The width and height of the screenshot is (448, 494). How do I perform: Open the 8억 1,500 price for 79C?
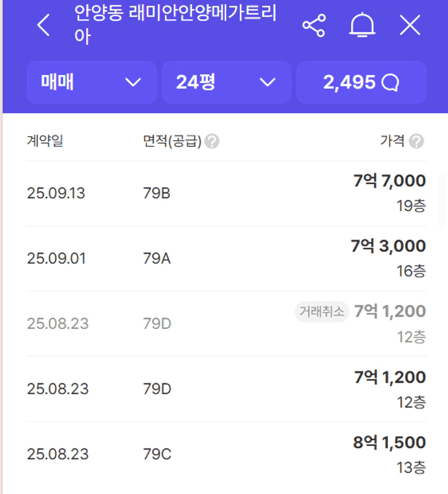(389, 443)
